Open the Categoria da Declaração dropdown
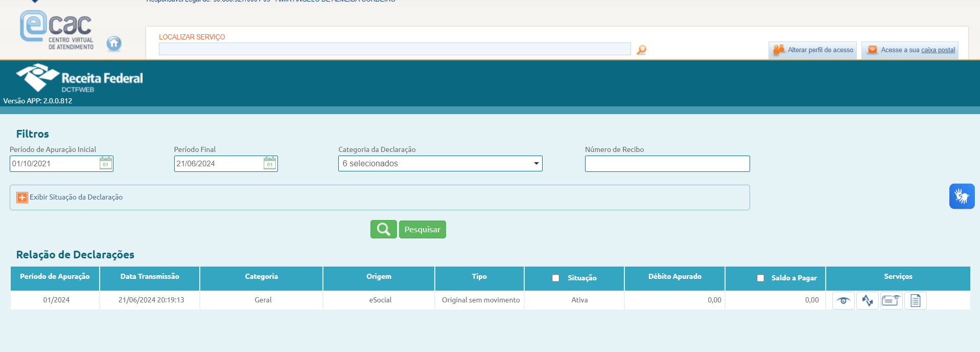This screenshot has width=980, height=352. point(440,163)
